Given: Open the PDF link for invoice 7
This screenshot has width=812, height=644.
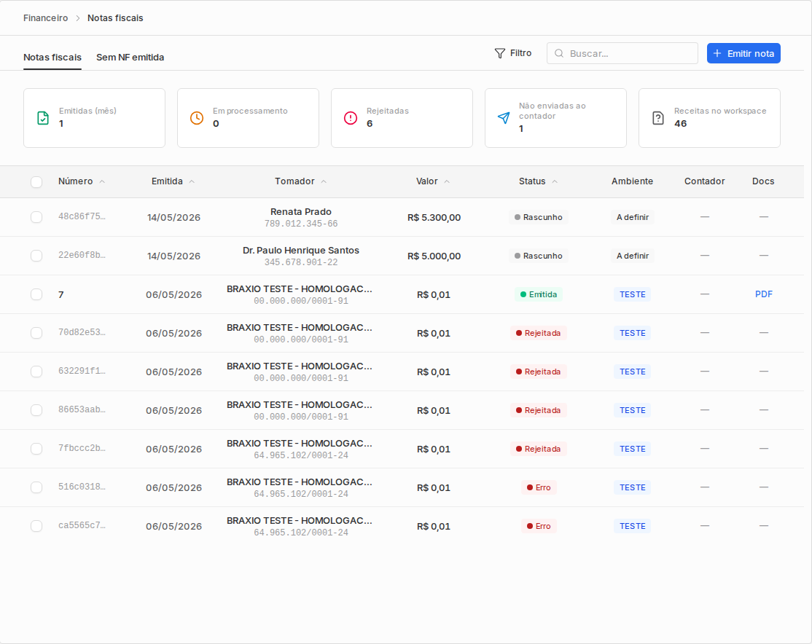Looking at the screenshot, I should pyautogui.click(x=763, y=294).
